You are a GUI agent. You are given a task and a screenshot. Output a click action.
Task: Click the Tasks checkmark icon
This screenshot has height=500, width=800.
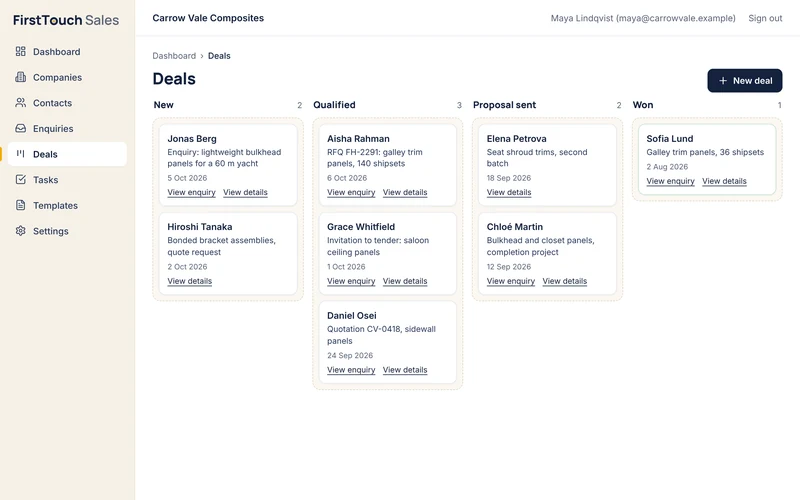pos(20,179)
